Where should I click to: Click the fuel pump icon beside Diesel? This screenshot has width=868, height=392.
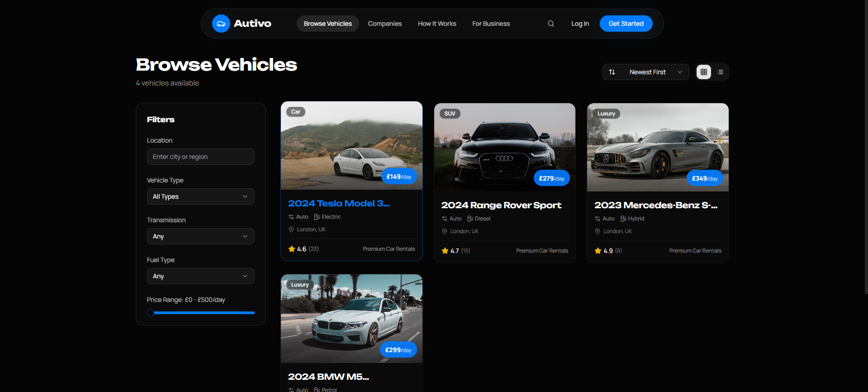(470, 219)
